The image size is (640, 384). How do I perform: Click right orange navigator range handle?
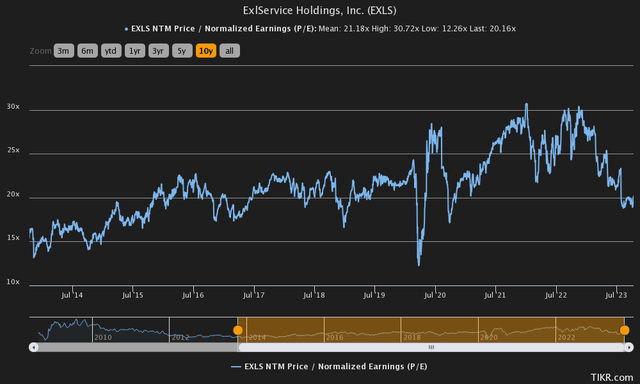point(624,330)
